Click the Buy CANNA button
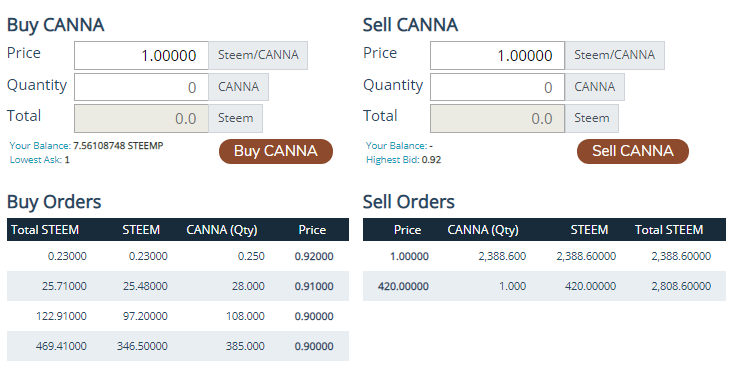Image resolution: width=738 pixels, height=370 pixels. [276, 151]
